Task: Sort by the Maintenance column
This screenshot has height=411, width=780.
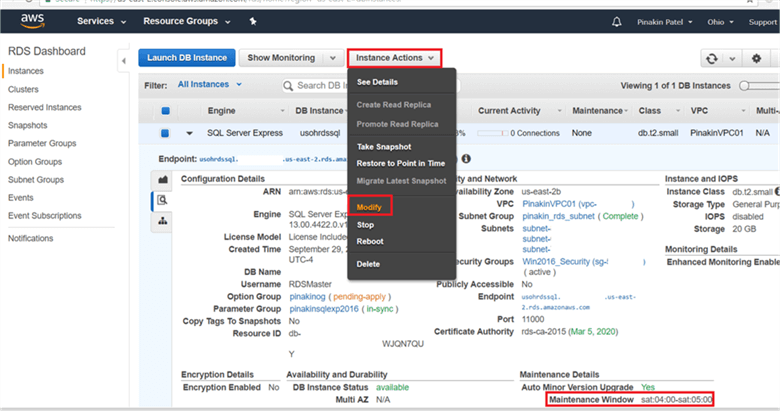Action: pyautogui.click(x=597, y=111)
